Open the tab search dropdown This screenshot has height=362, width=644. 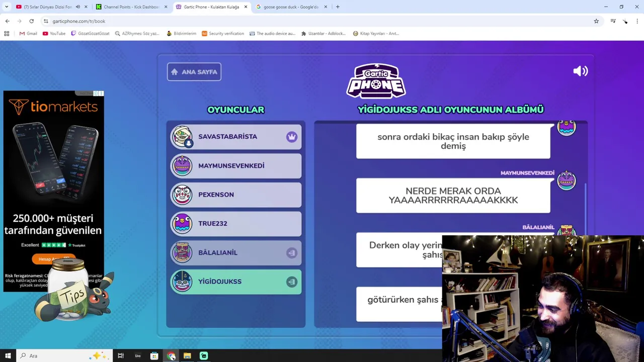pyautogui.click(x=7, y=7)
